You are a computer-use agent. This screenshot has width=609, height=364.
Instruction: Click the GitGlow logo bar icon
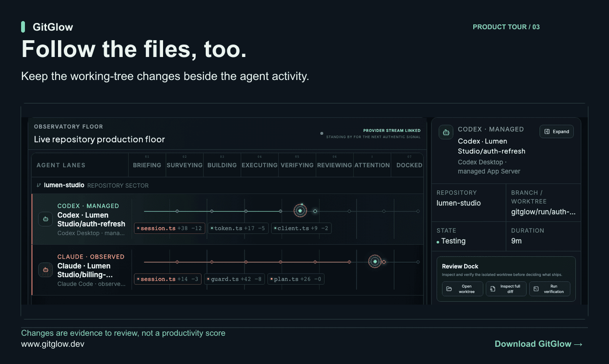coord(23,27)
